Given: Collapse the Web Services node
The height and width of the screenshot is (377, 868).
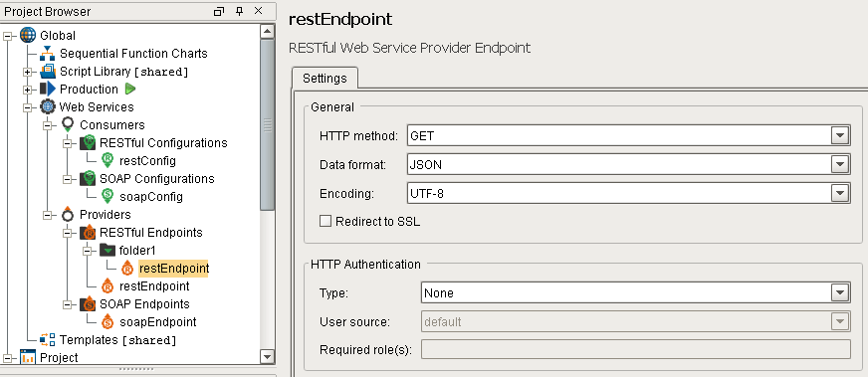Looking at the screenshot, I should point(27,107).
